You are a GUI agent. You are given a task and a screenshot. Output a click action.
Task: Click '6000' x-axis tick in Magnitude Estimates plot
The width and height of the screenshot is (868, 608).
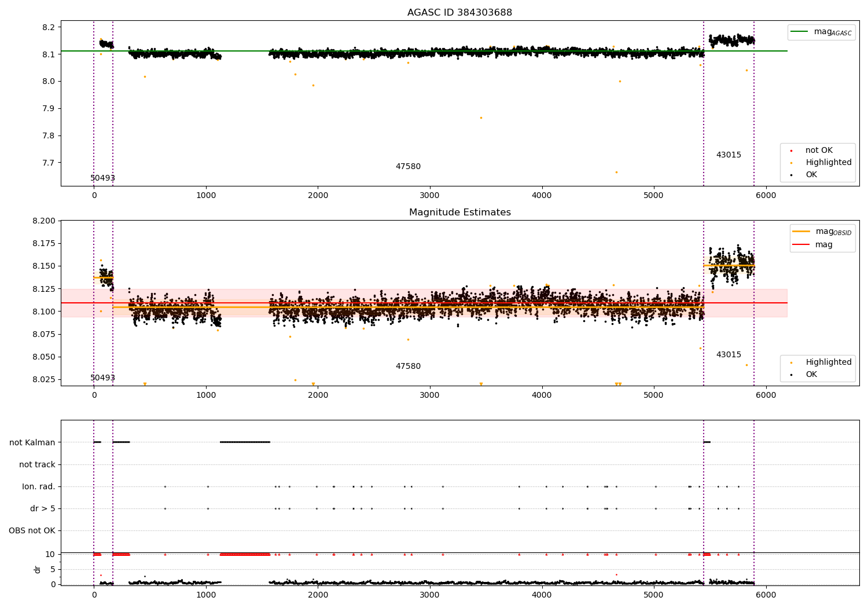766,395
